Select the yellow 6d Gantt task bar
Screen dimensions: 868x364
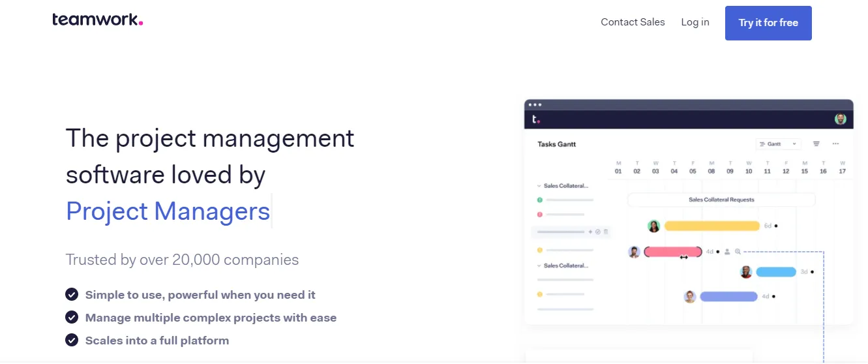[712, 226]
